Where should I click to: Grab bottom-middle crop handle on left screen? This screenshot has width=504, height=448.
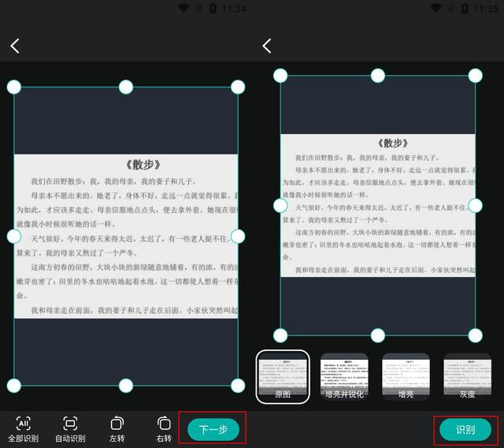point(126,386)
